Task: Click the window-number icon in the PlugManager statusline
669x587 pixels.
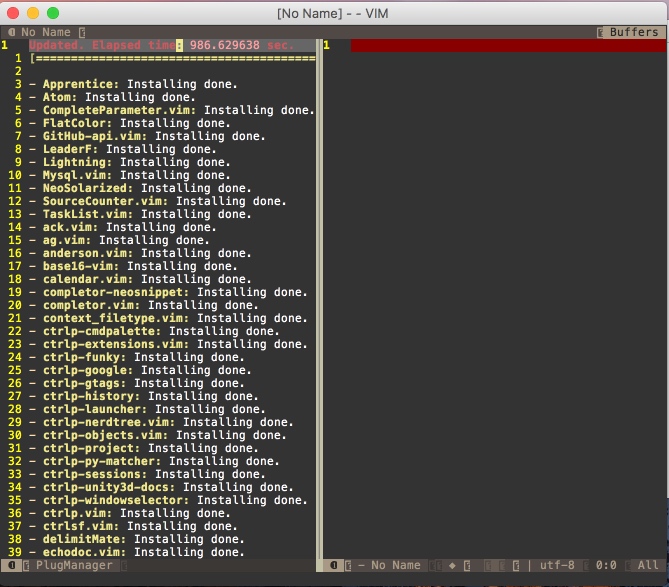Action: [12, 565]
